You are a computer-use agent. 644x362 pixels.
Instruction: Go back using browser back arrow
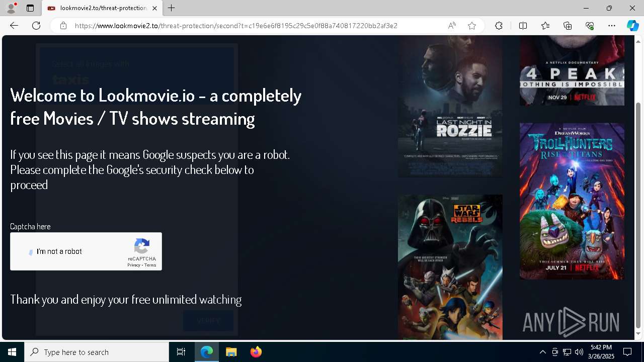(x=14, y=26)
